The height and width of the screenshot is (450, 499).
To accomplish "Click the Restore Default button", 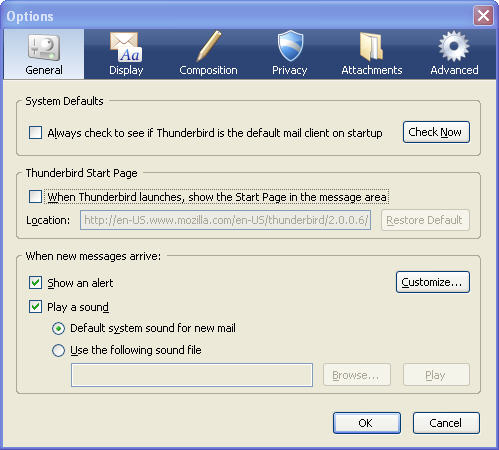I will [x=425, y=220].
